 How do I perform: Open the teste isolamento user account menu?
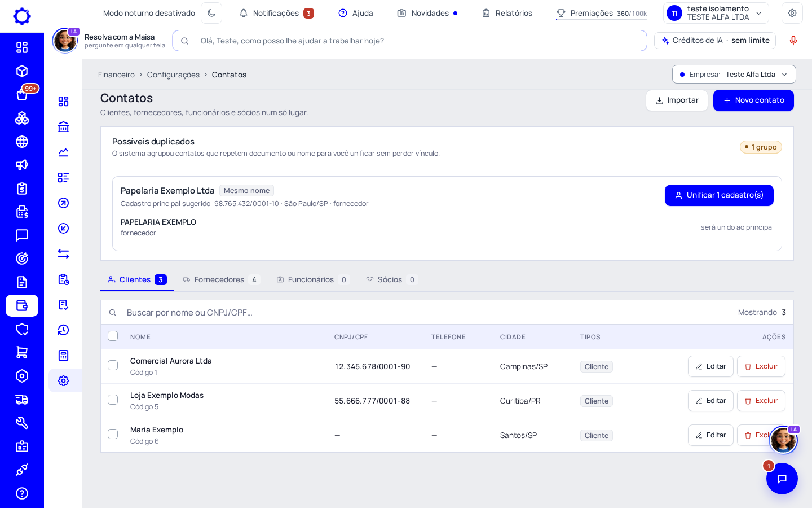[716, 13]
